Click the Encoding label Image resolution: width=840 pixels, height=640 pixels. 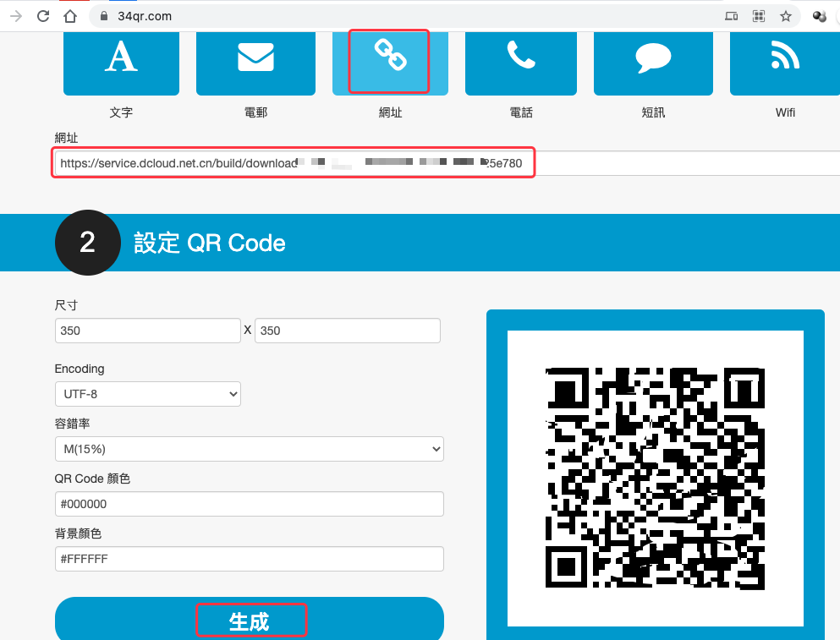tap(80, 369)
